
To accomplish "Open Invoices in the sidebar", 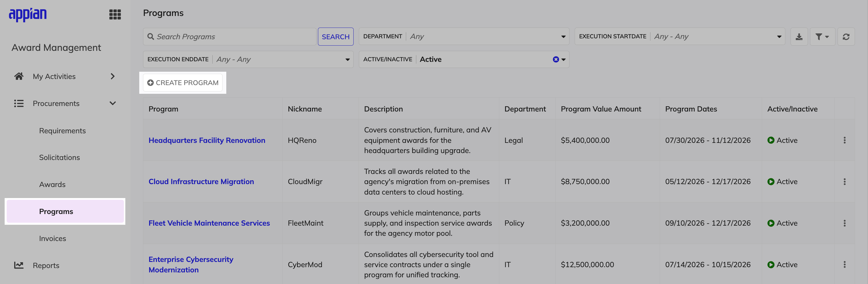I will click(x=53, y=238).
